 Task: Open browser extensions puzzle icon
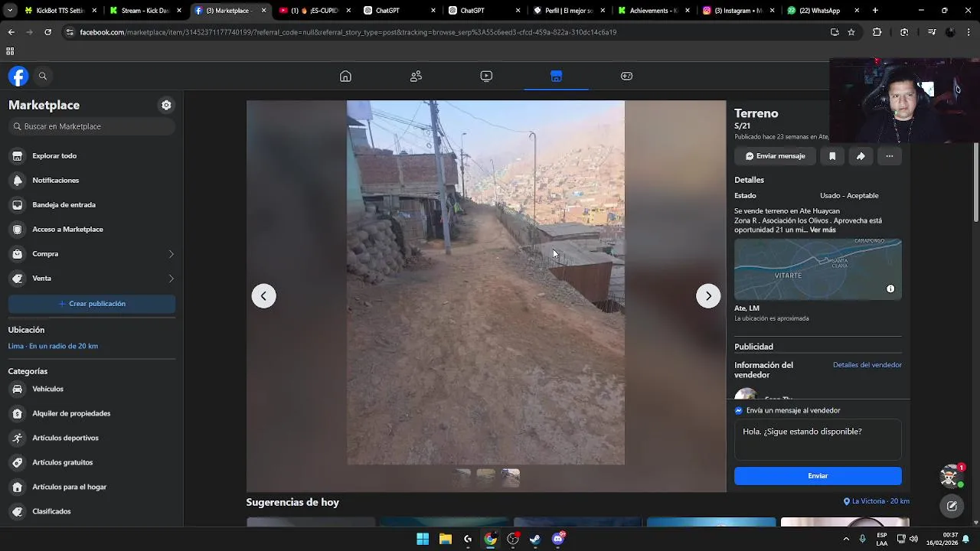click(877, 32)
